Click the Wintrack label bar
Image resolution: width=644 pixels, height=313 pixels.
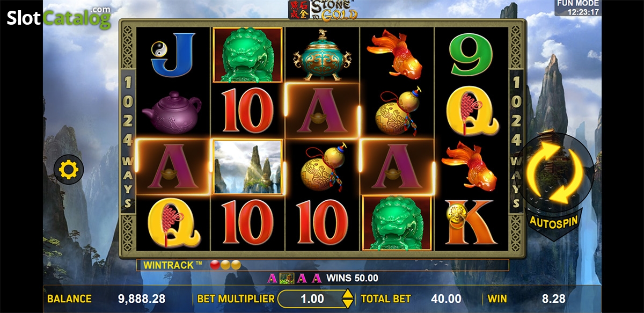point(322,265)
